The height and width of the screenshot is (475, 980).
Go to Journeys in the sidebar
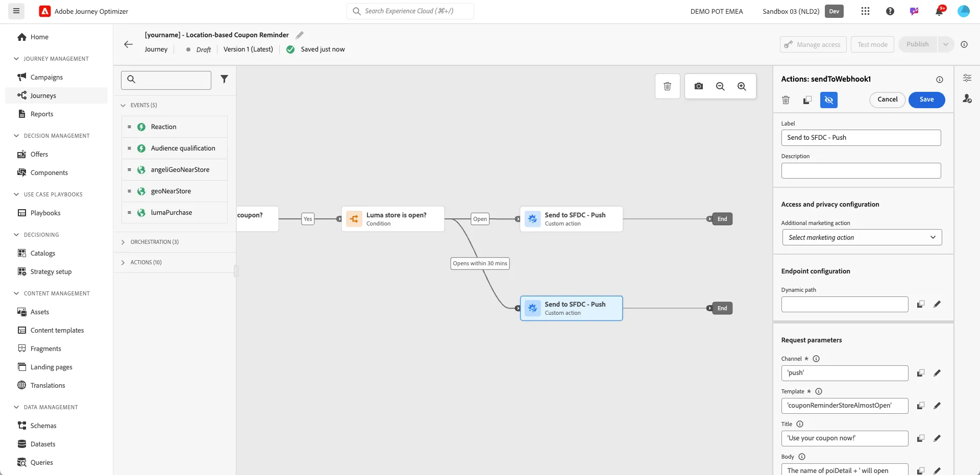(43, 95)
